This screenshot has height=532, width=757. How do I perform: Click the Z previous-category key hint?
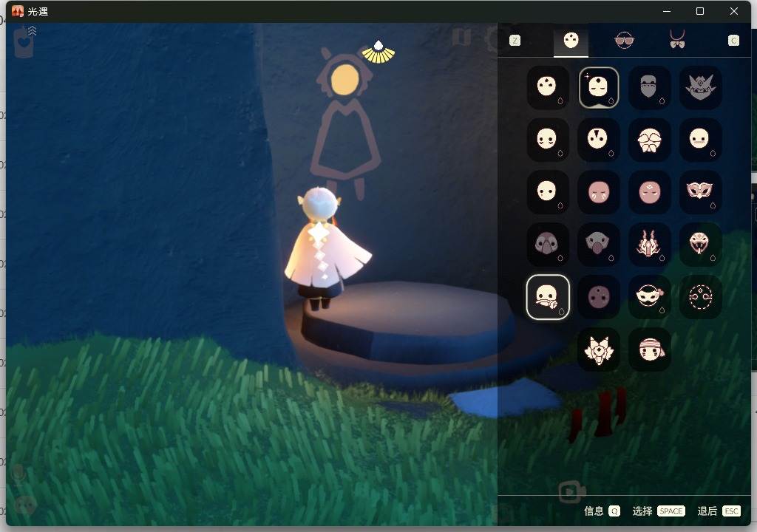(515, 41)
